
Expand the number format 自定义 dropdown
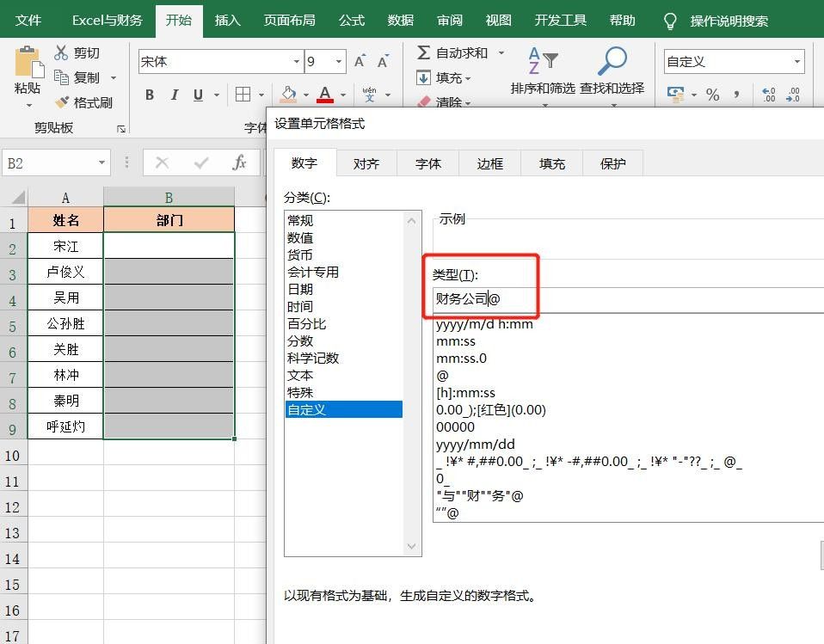click(x=796, y=61)
